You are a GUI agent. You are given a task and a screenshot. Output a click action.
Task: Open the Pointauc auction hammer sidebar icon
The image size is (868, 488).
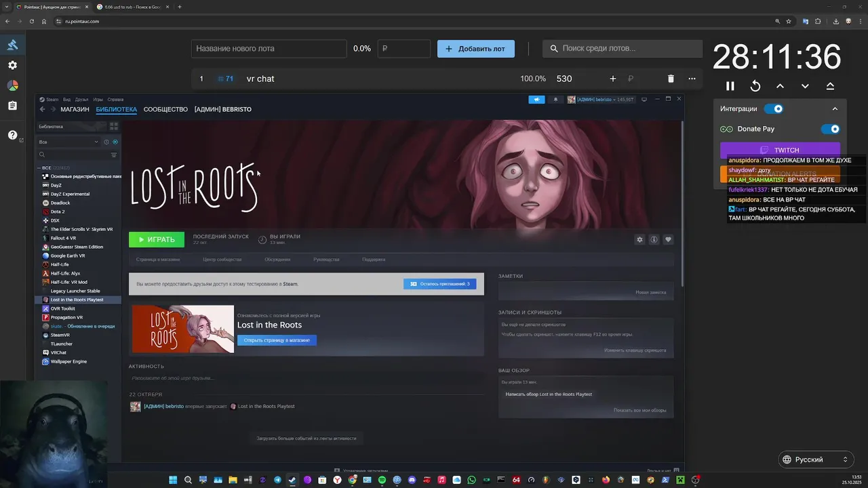coord(12,45)
